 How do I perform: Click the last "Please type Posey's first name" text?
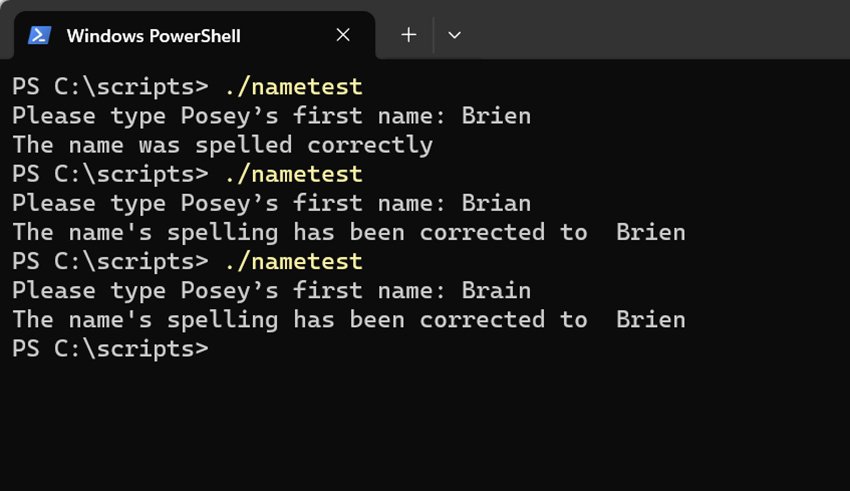coord(229,291)
